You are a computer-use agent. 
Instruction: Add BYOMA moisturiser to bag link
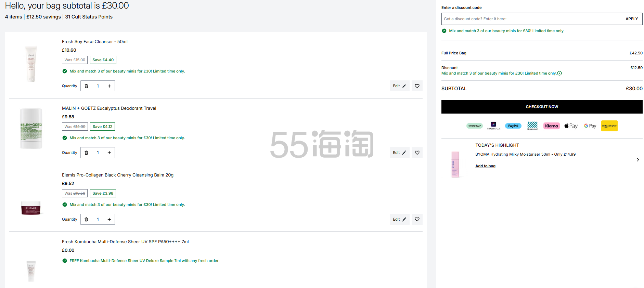[x=485, y=166]
